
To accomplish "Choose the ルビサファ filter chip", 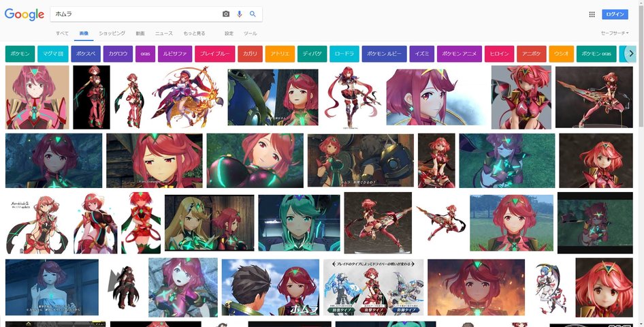I will 175,54.
